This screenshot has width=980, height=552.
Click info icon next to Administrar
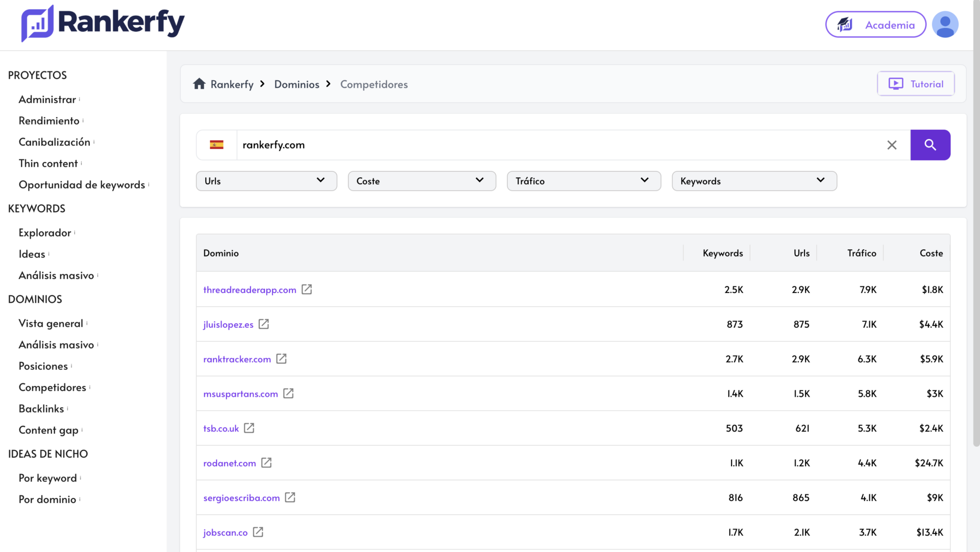[x=80, y=99]
